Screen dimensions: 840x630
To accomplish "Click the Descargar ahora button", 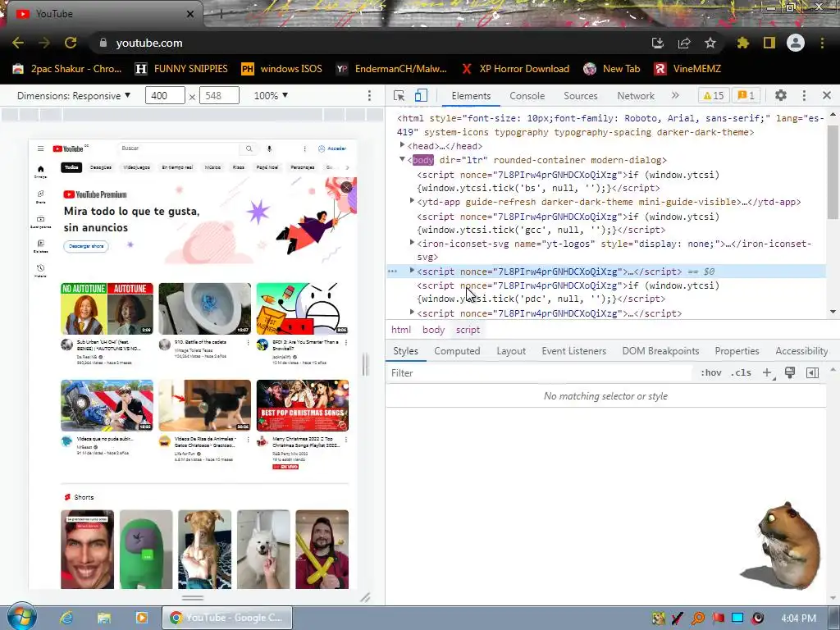I will (86, 246).
